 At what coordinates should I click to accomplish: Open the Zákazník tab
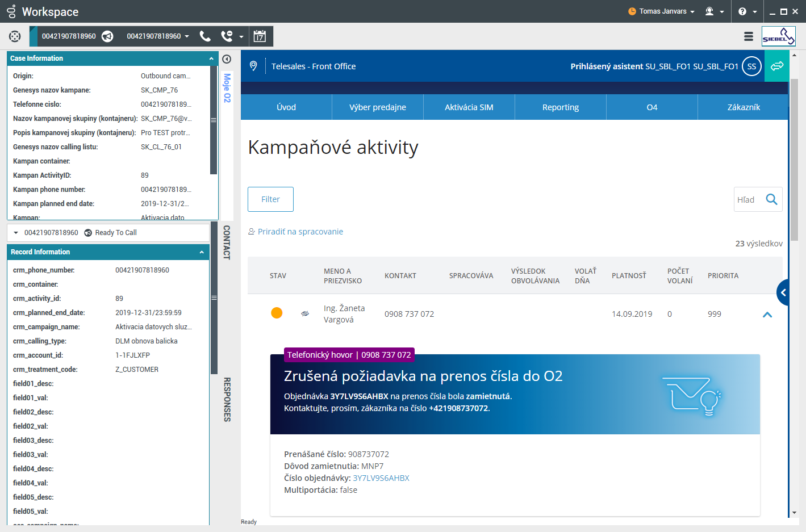click(744, 107)
